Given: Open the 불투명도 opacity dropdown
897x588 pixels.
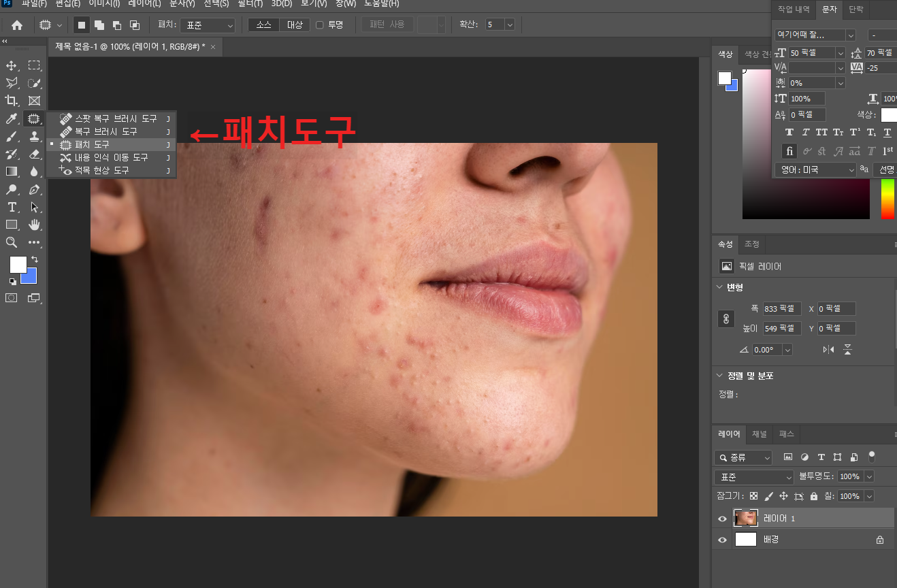Looking at the screenshot, I should (x=869, y=477).
